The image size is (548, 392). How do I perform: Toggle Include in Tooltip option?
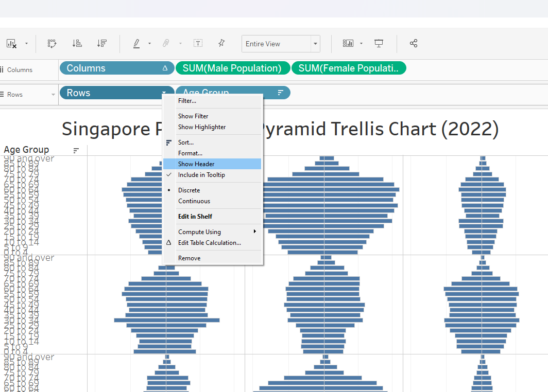(201, 175)
